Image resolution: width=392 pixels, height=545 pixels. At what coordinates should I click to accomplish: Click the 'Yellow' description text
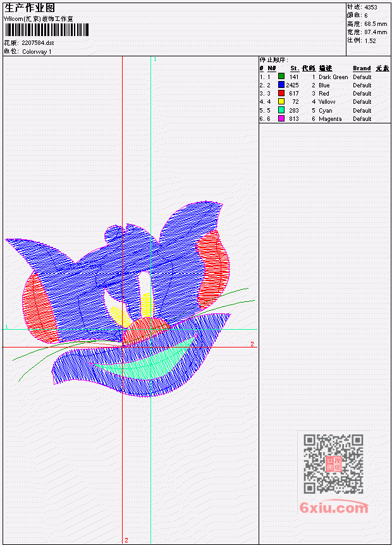pyautogui.click(x=327, y=102)
